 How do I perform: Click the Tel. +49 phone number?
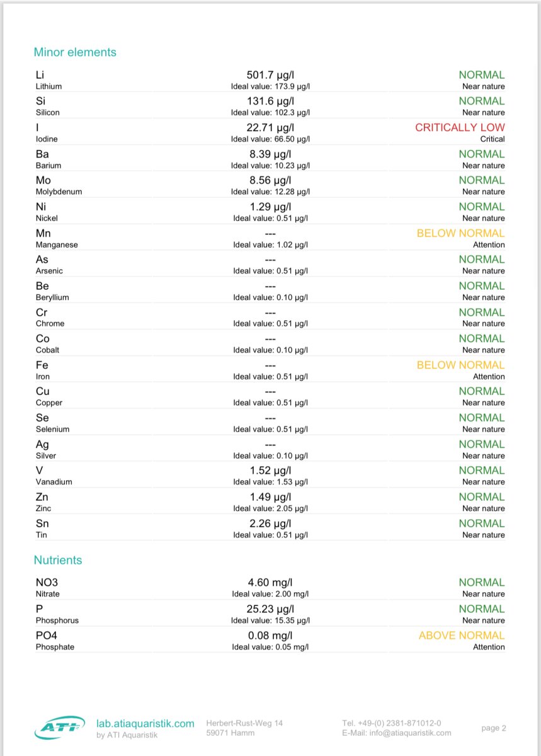coord(391,723)
